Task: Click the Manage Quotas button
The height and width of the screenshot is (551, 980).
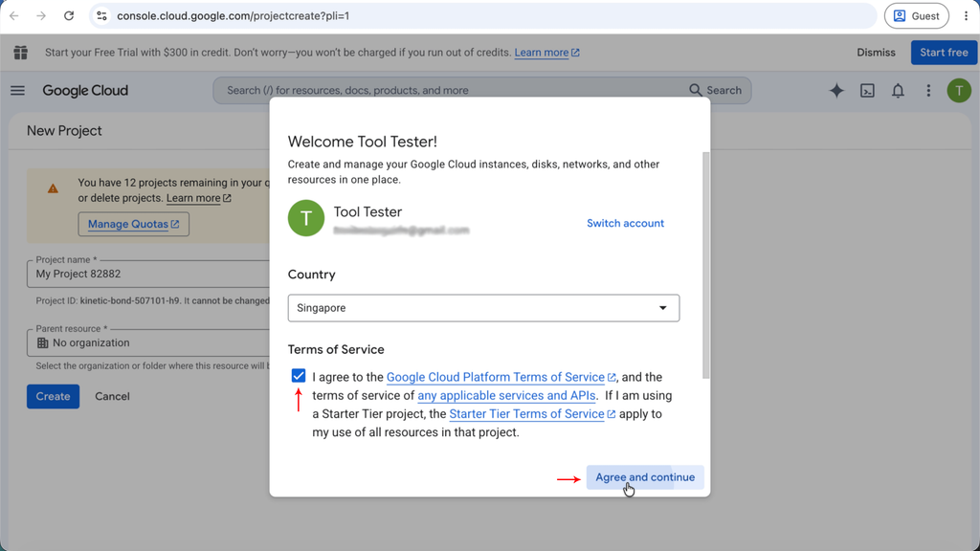Action: point(133,224)
